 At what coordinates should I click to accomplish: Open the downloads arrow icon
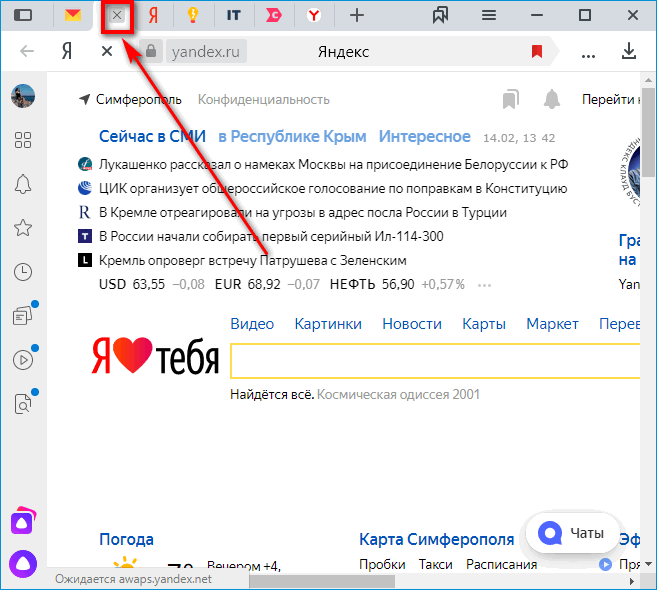tap(629, 51)
